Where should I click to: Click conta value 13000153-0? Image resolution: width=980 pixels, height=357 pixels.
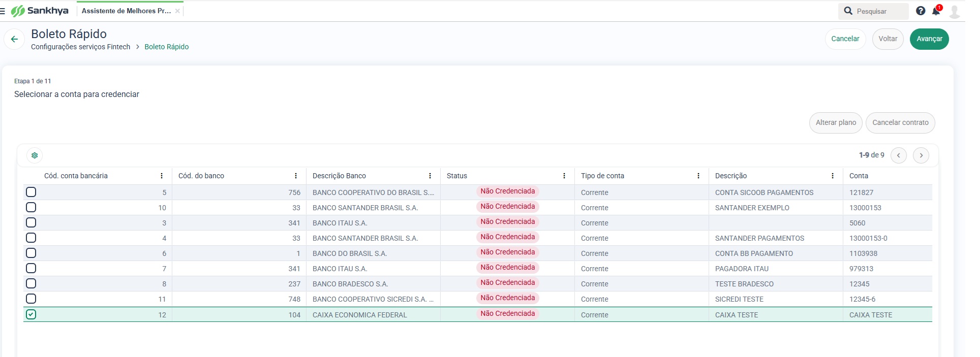point(868,238)
